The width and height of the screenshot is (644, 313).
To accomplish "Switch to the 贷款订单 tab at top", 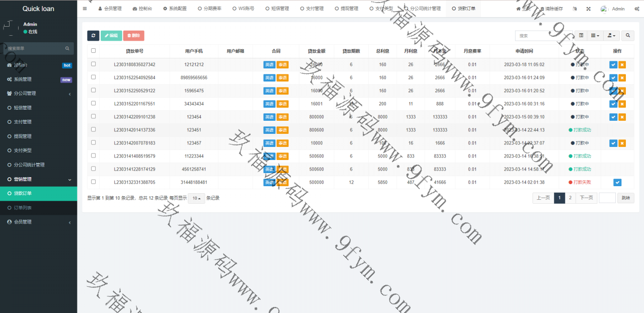I will 463,8.
